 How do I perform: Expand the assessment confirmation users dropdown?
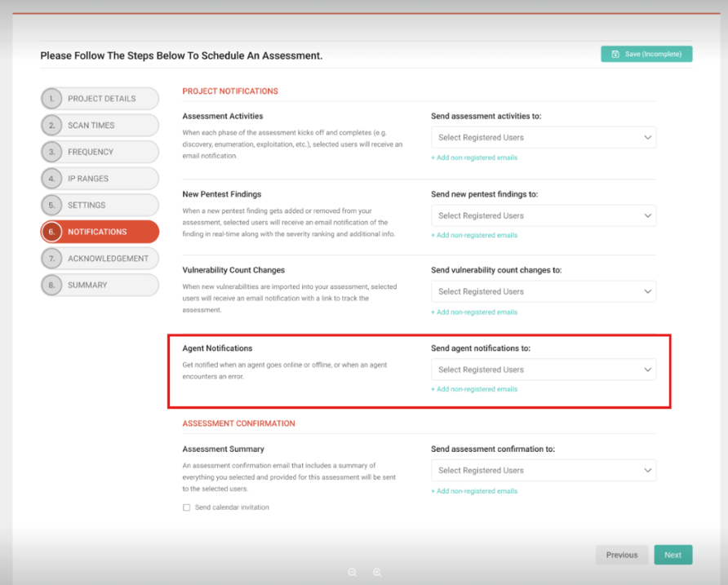pos(543,470)
